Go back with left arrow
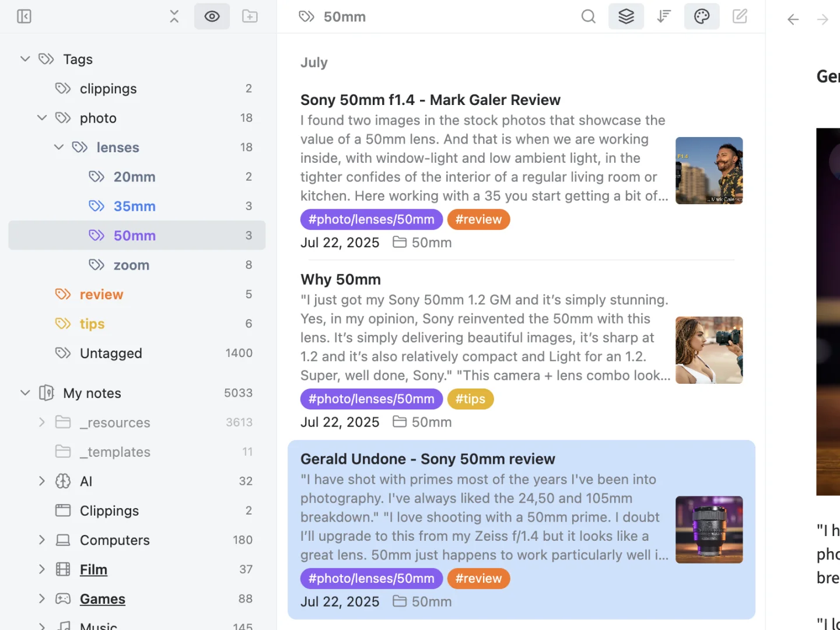Screen dimensions: 840x630 pyautogui.click(x=793, y=19)
